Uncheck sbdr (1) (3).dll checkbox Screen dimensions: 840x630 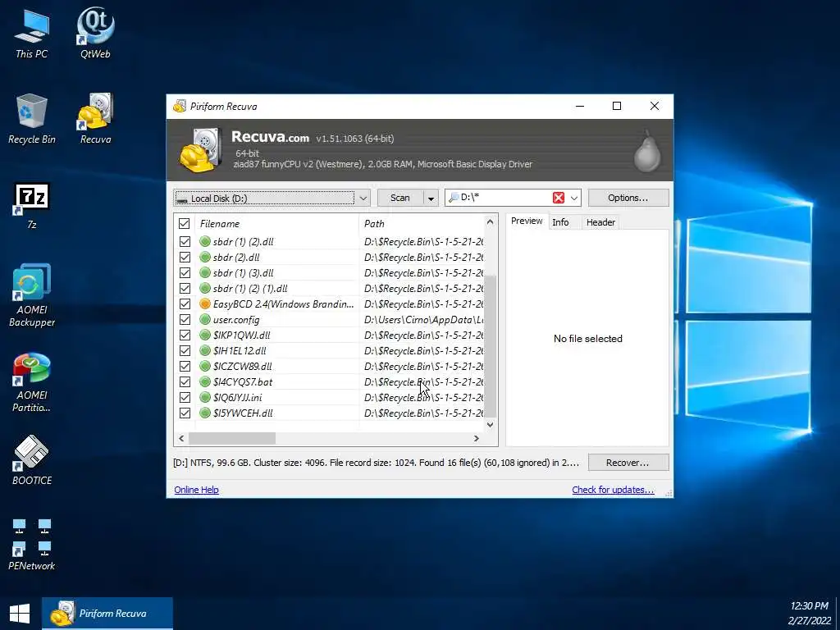tap(185, 272)
